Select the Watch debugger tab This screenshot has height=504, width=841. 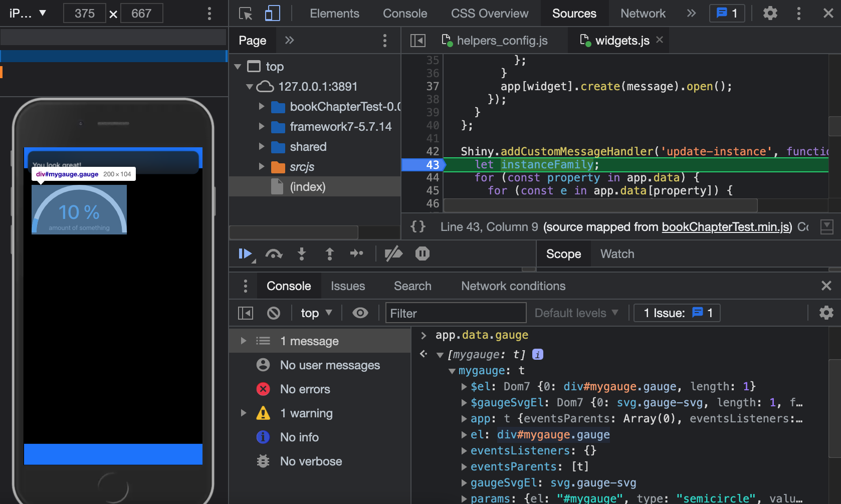(617, 254)
